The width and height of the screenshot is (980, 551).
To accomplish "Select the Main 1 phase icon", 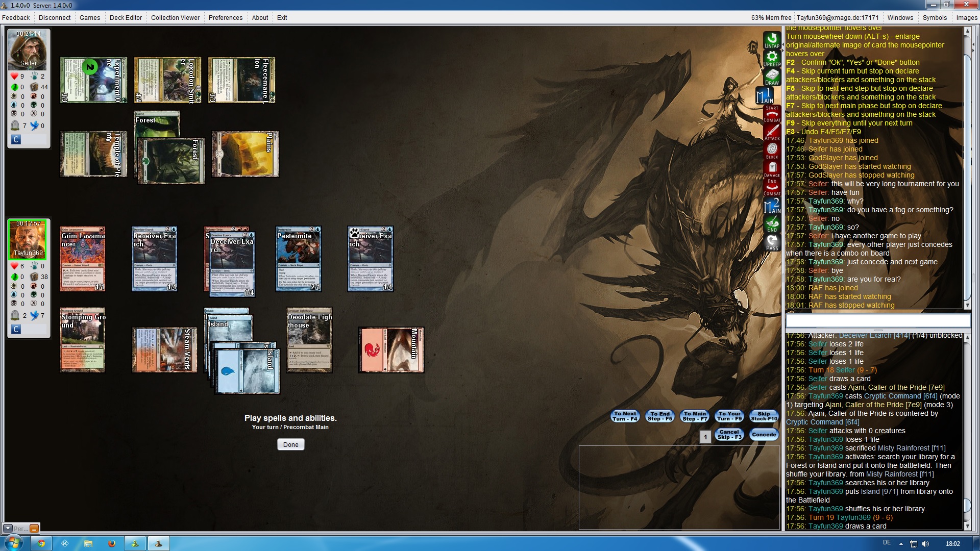I will tap(765, 95).
